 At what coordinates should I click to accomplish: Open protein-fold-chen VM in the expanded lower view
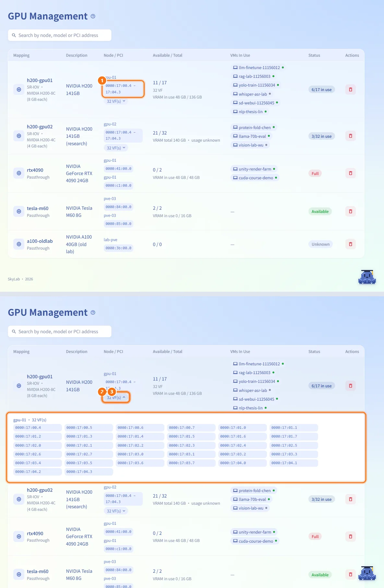click(x=254, y=490)
